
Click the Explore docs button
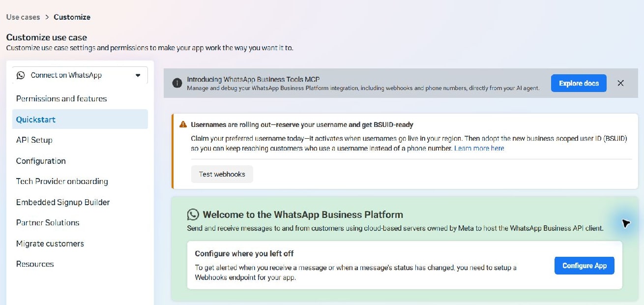[x=579, y=83]
